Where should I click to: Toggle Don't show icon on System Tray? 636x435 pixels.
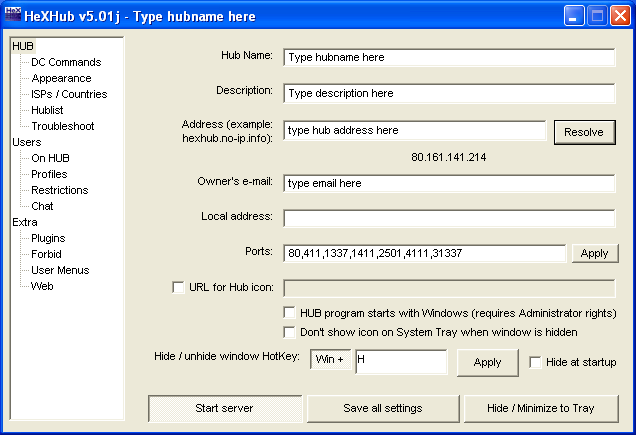pyautogui.click(x=290, y=332)
